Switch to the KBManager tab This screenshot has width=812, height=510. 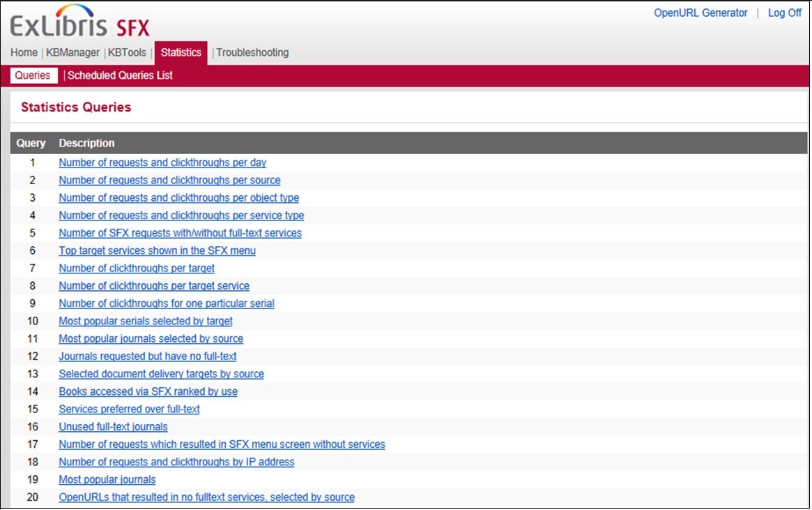[x=73, y=53]
